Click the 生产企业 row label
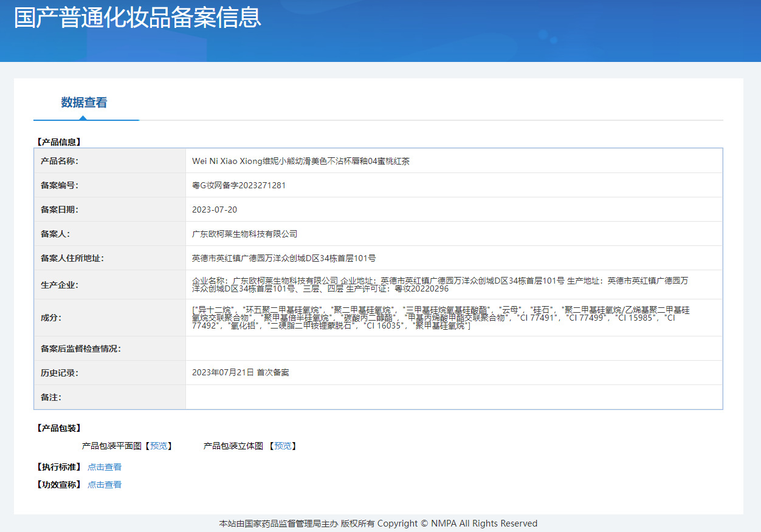761x532 pixels. click(60, 285)
